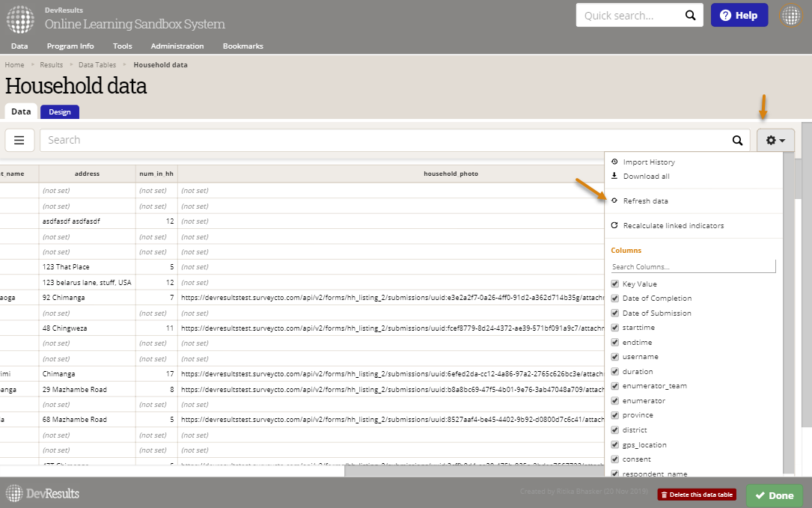Click the num_in_hh column header
812x508 pixels.
156,174
